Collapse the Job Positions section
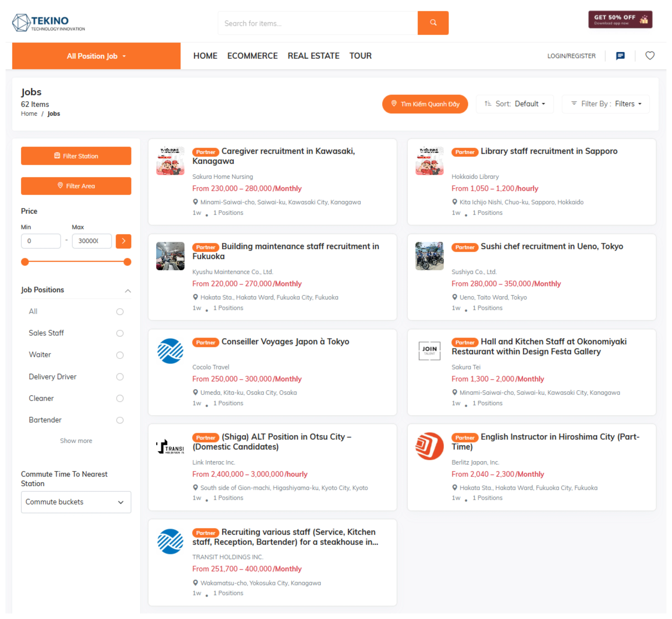 (128, 290)
